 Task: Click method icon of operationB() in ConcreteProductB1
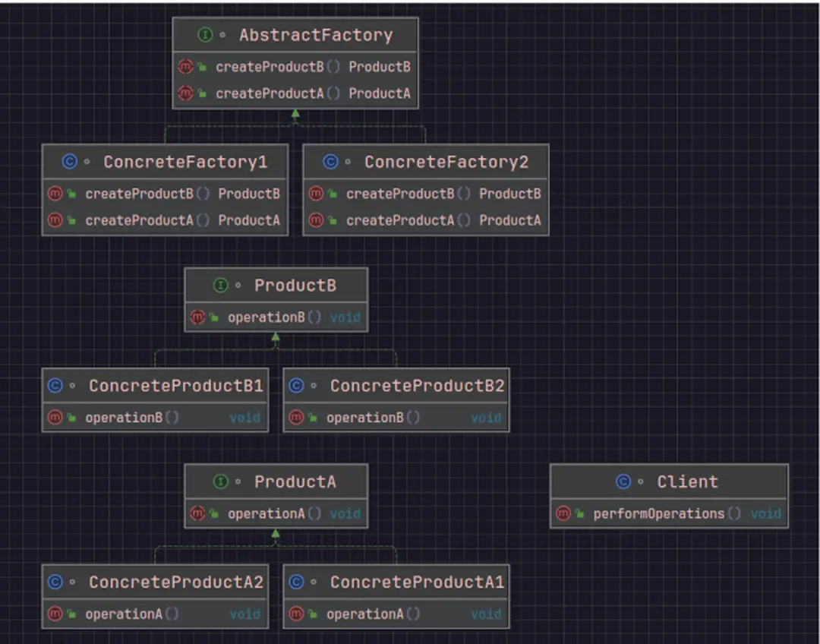(x=55, y=418)
